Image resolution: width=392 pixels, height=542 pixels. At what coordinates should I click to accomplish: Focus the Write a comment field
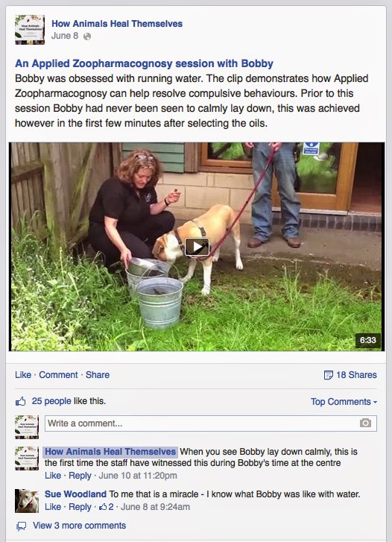click(210, 423)
